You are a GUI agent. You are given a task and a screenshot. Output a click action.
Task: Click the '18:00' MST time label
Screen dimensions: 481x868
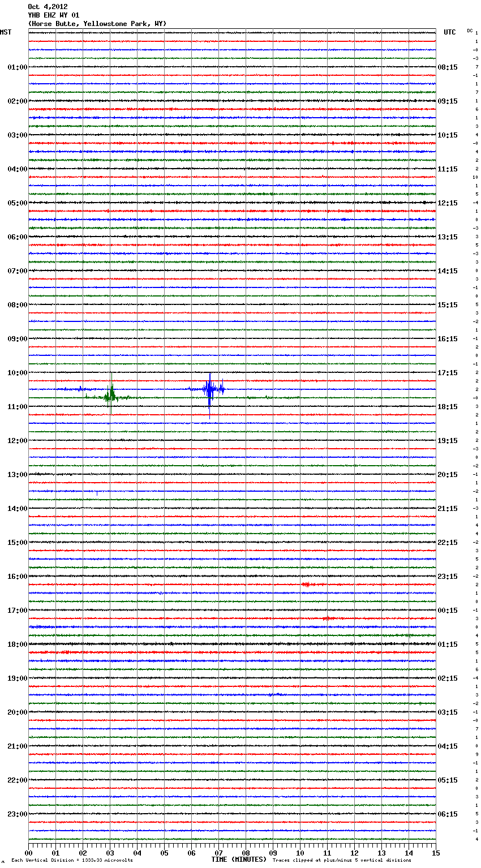[x=18, y=644]
